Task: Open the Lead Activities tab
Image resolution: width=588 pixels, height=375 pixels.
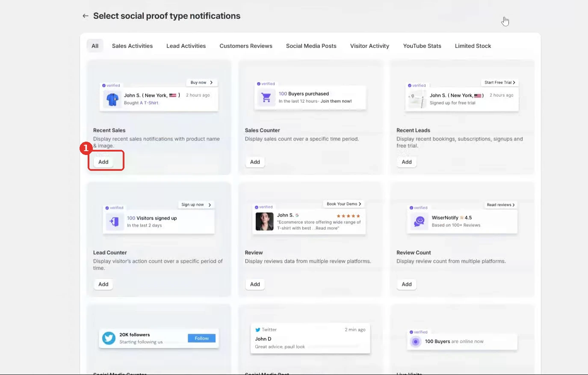Action: 186,46
